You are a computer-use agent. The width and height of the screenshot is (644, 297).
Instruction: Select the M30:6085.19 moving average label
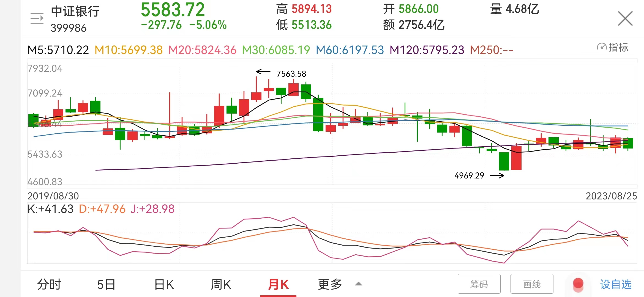[276, 50]
